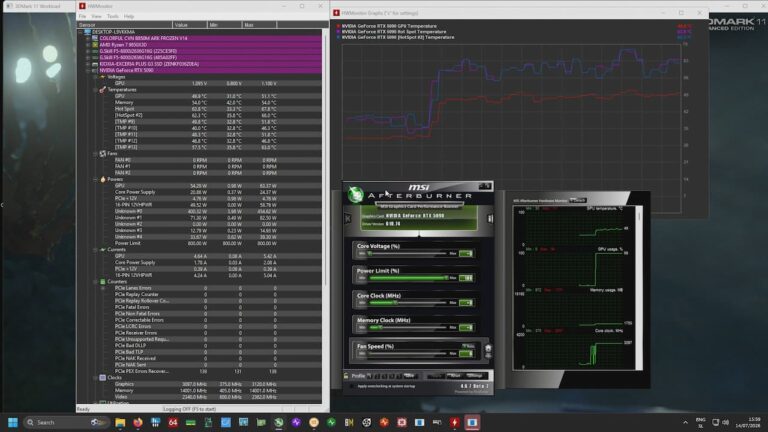Collapse the Temperatures group

(x=96, y=90)
